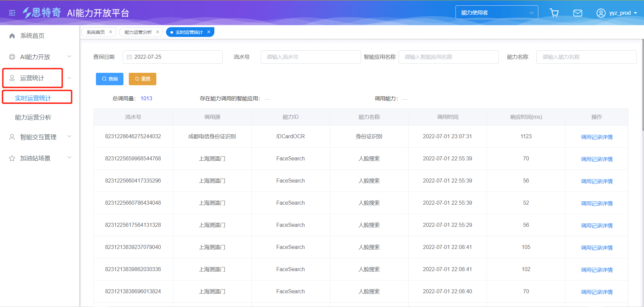Click response time value 1123
The width and height of the screenshot is (644, 307).
tap(526, 136)
